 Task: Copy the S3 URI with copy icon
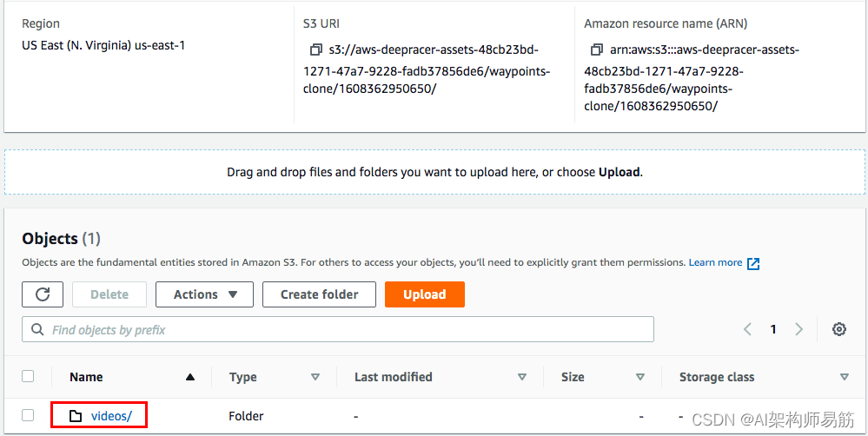(315, 50)
